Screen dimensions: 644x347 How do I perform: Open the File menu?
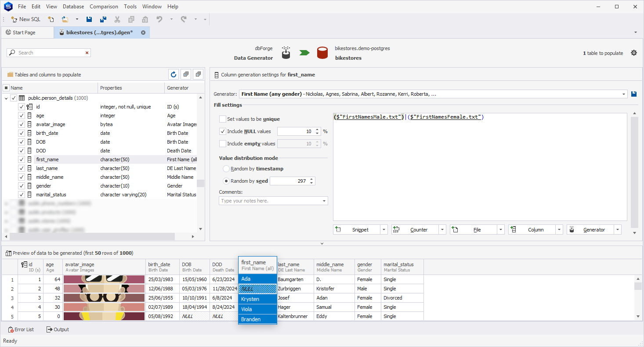pos(22,7)
